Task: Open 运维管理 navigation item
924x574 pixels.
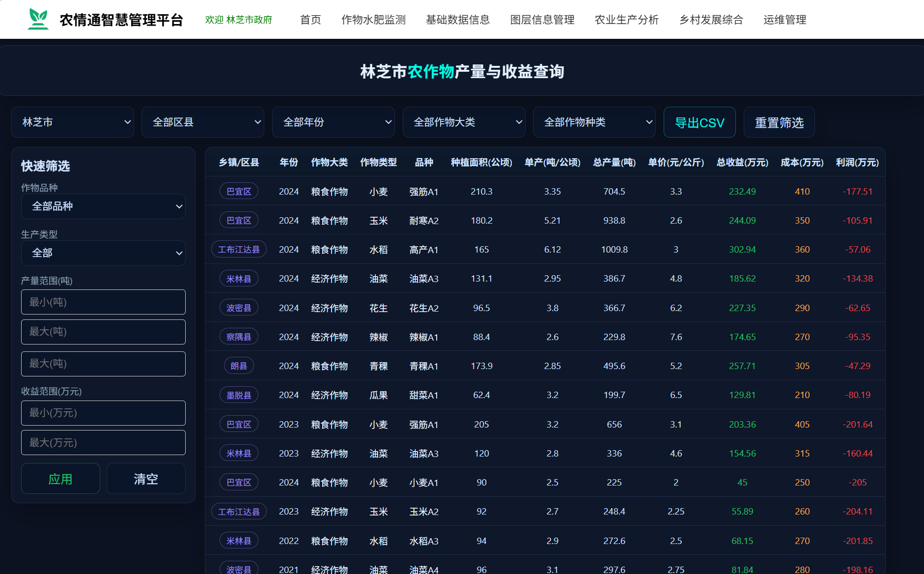Action: point(785,20)
